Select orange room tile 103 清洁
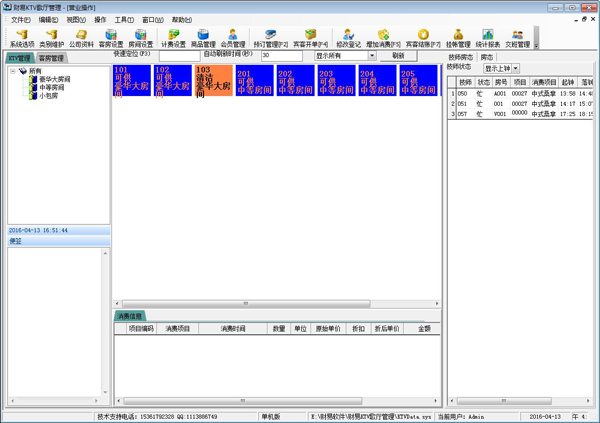The height and width of the screenshot is (423, 600). [214, 80]
